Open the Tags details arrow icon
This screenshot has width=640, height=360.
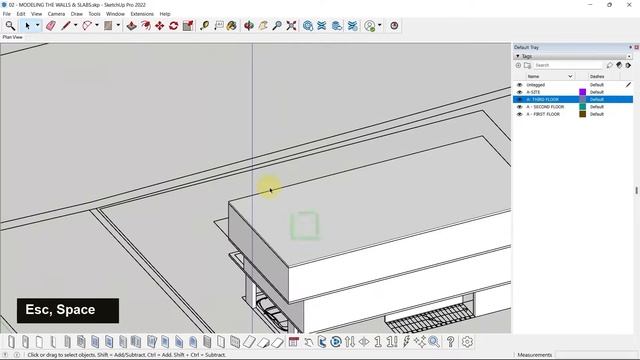[x=628, y=65]
